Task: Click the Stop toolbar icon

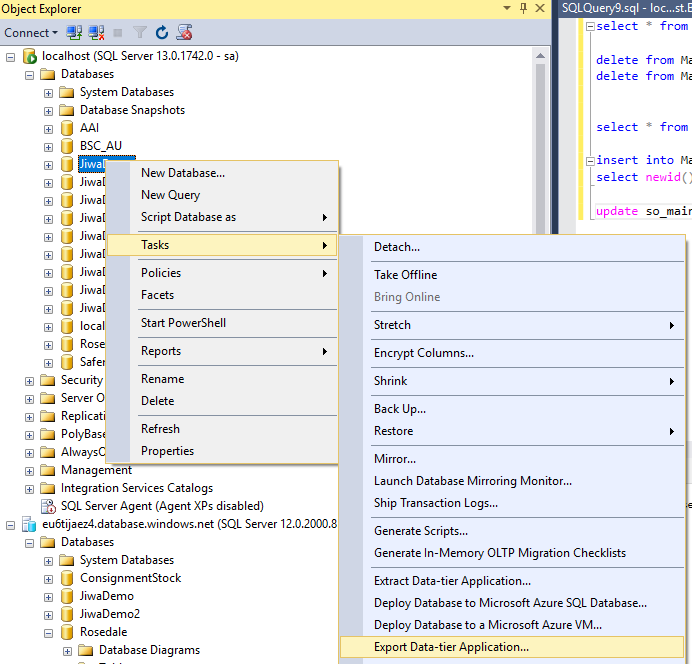Action: [x=117, y=33]
